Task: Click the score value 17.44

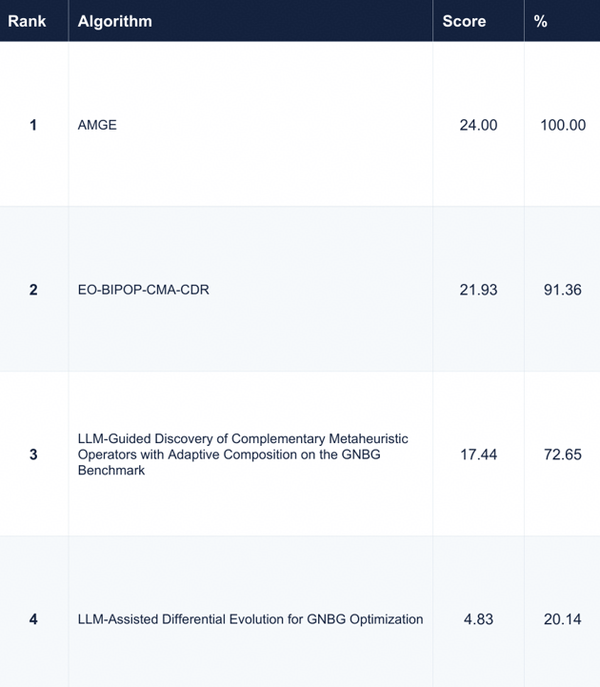Action: pos(478,454)
